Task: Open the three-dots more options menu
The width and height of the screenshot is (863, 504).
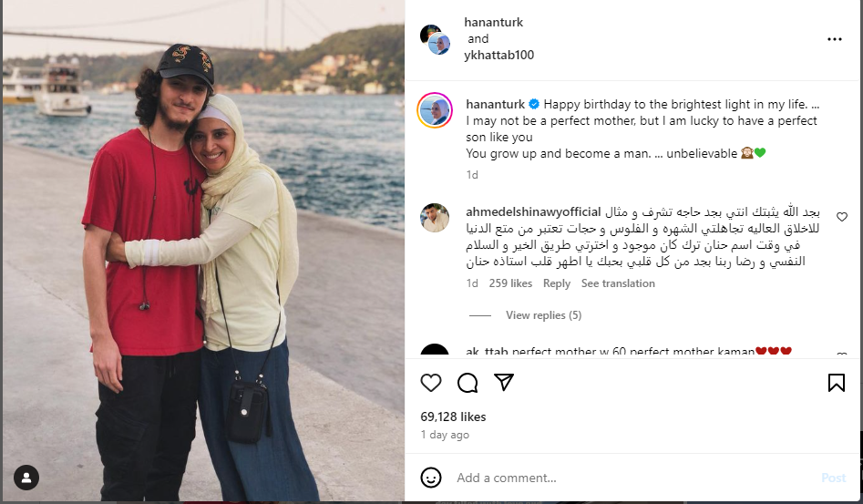Action: (x=835, y=39)
